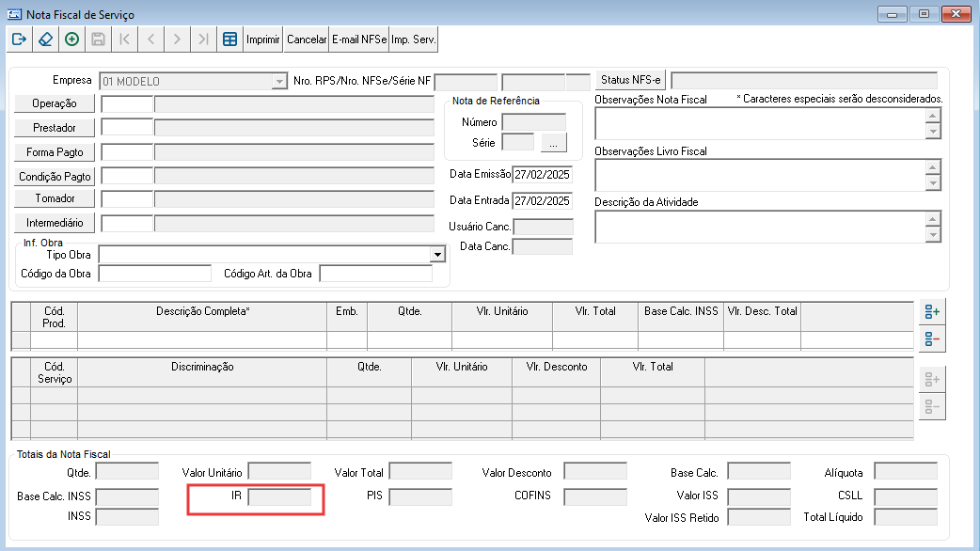Click the Valor ISS Retido field
Image resolution: width=980 pixels, height=551 pixels.
759,517
